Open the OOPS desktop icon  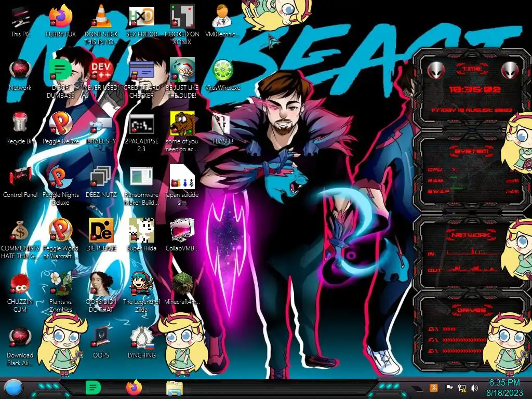click(x=101, y=343)
